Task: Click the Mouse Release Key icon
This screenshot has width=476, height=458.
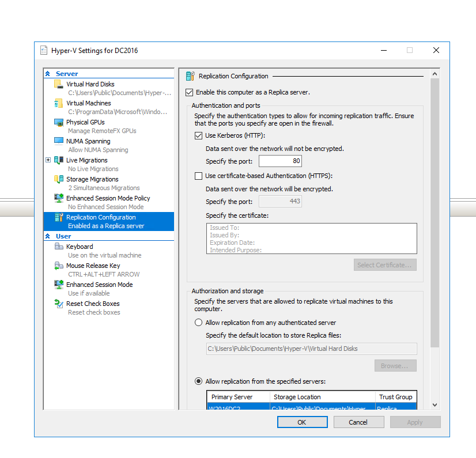Action: [x=59, y=266]
